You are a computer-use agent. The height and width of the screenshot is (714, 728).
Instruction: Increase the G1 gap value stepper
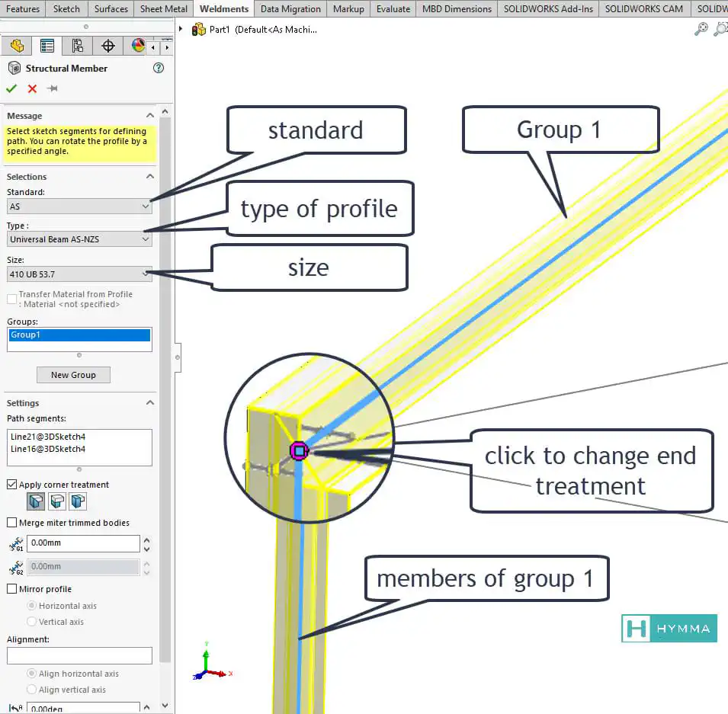(x=146, y=540)
